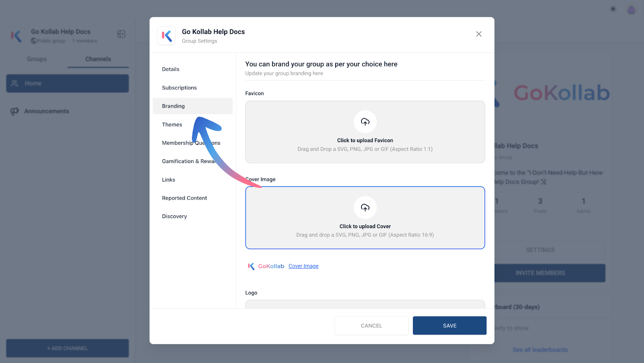The height and width of the screenshot is (363, 644).
Task: Click the GoKollab logo in the dialog header
Action: pyautogui.click(x=167, y=36)
